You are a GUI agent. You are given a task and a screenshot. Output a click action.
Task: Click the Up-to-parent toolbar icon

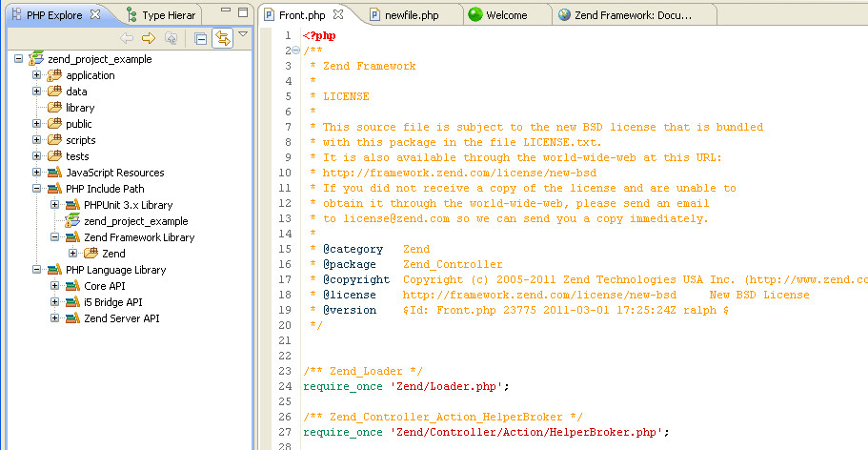click(x=172, y=38)
